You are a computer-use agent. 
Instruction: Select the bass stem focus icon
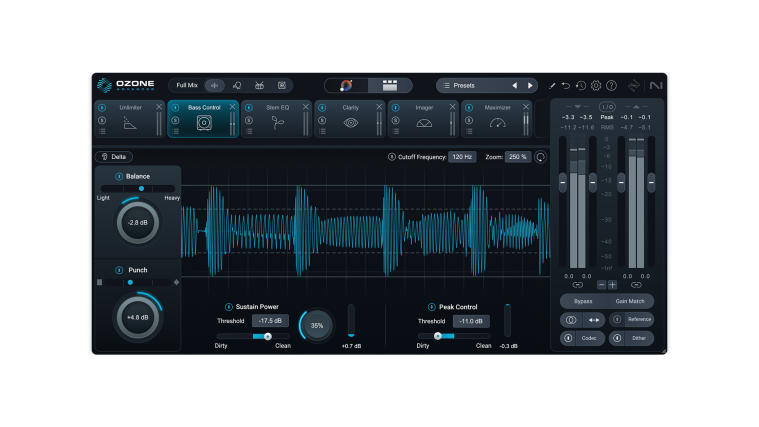click(282, 85)
